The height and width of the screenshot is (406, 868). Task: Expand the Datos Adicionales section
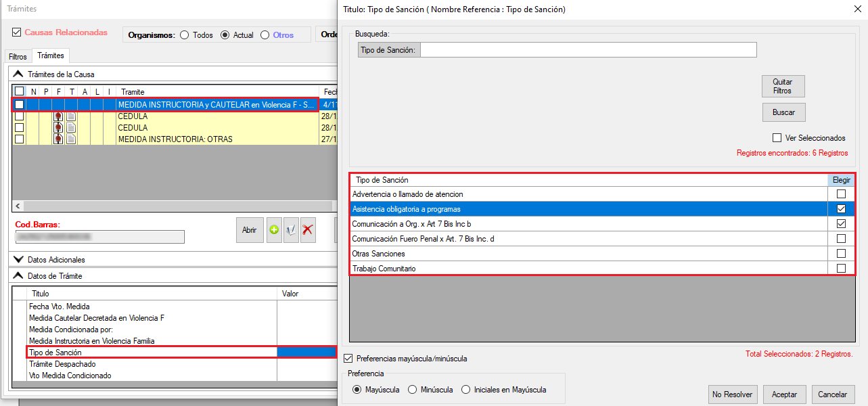[x=18, y=260]
